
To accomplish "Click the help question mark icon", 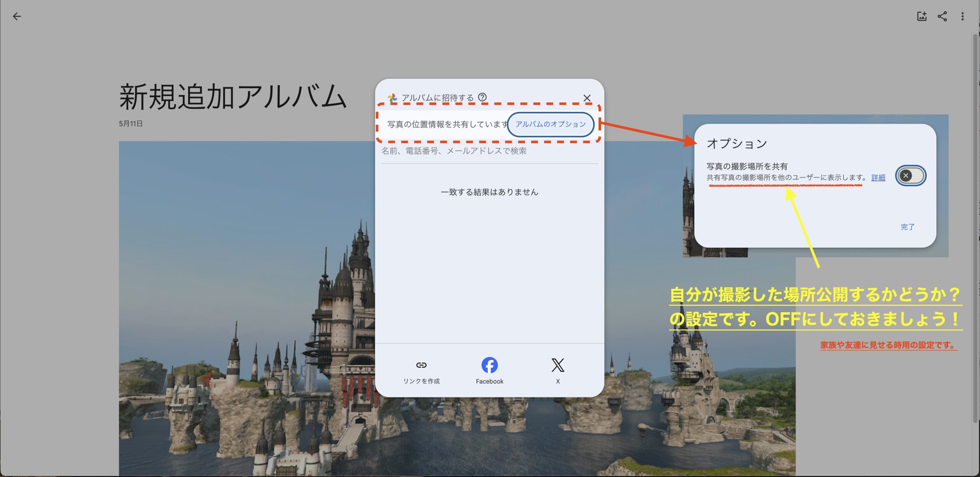I will click(x=482, y=97).
